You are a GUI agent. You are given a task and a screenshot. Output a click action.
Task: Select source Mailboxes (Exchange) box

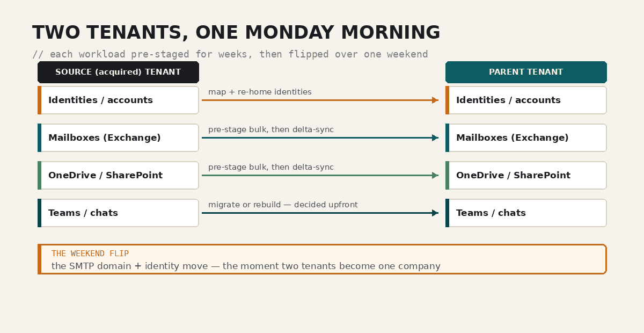tap(118, 138)
